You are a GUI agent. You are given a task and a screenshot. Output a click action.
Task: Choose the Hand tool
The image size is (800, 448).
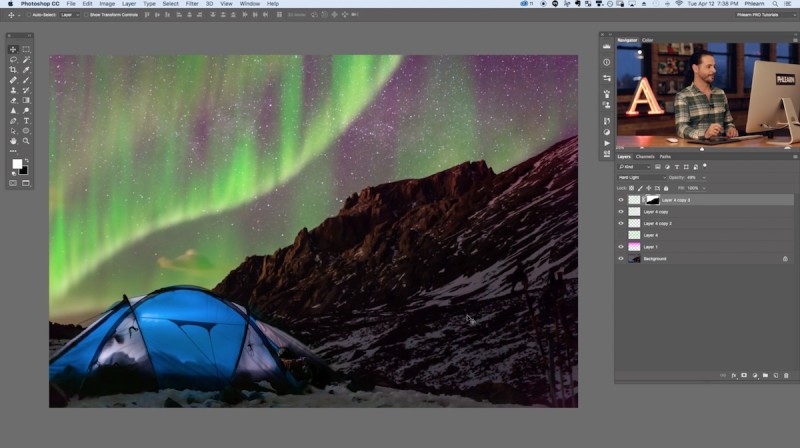point(13,141)
